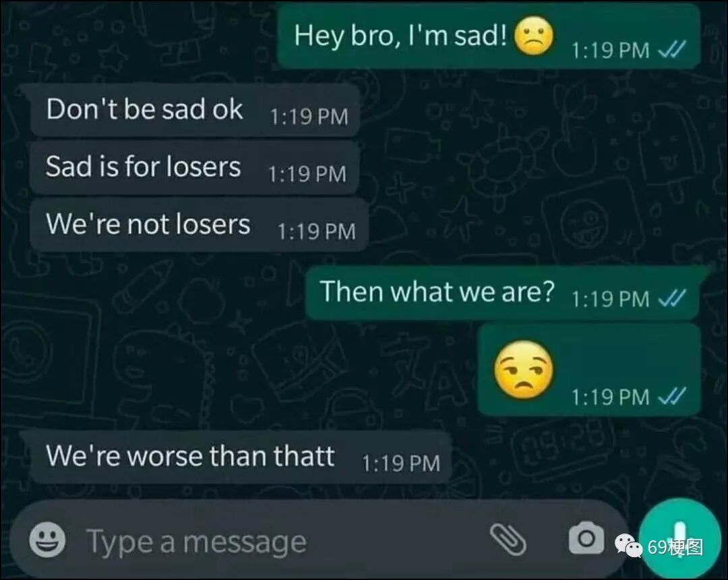
Task: Click the WeChat logo watermark
Action: tap(629, 546)
